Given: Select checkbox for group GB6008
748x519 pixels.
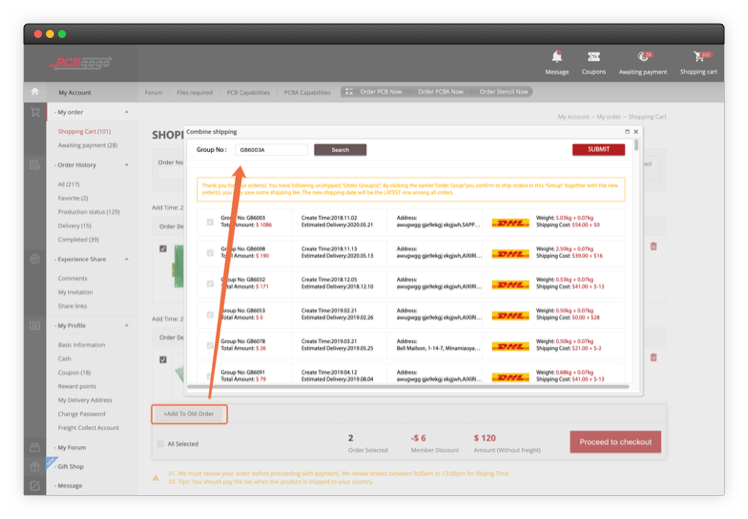Looking at the screenshot, I should coord(210,253).
